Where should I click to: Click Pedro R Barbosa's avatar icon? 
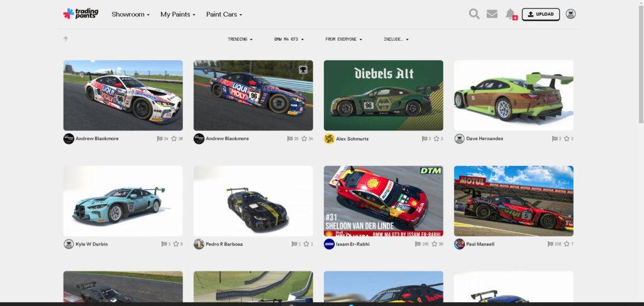tap(199, 244)
